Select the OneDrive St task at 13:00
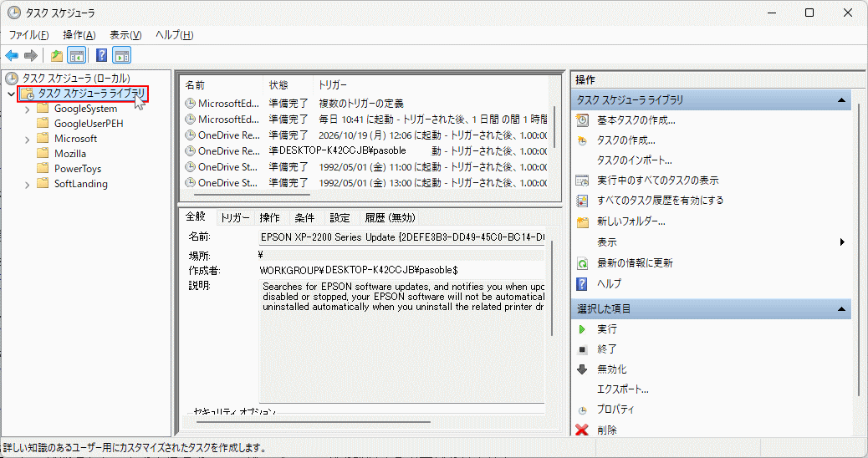Viewport: 868px width, 458px height. (365, 182)
